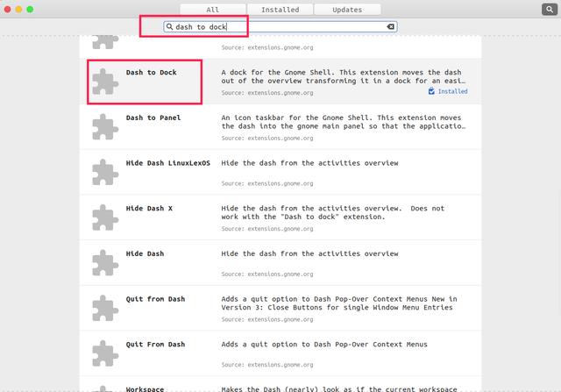Click the 'Adds a quit option to Dash Pop-Over Context Menus' text
Image resolution: width=561 pixels, height=392 pixels.
[324, 345]
